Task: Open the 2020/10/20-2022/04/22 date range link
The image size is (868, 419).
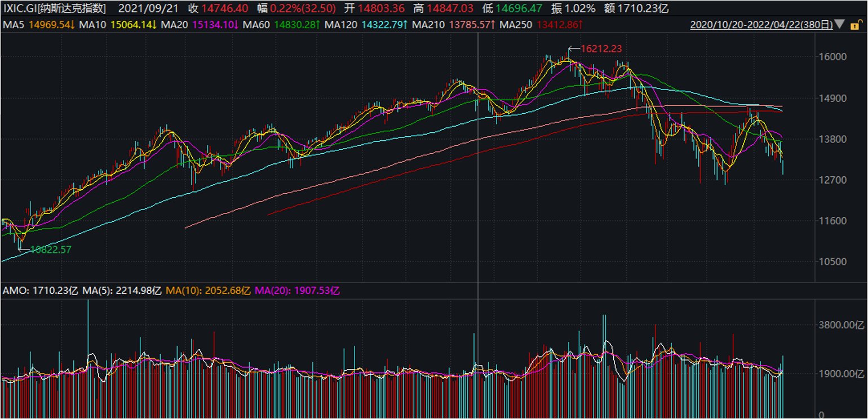Action: 763,25
